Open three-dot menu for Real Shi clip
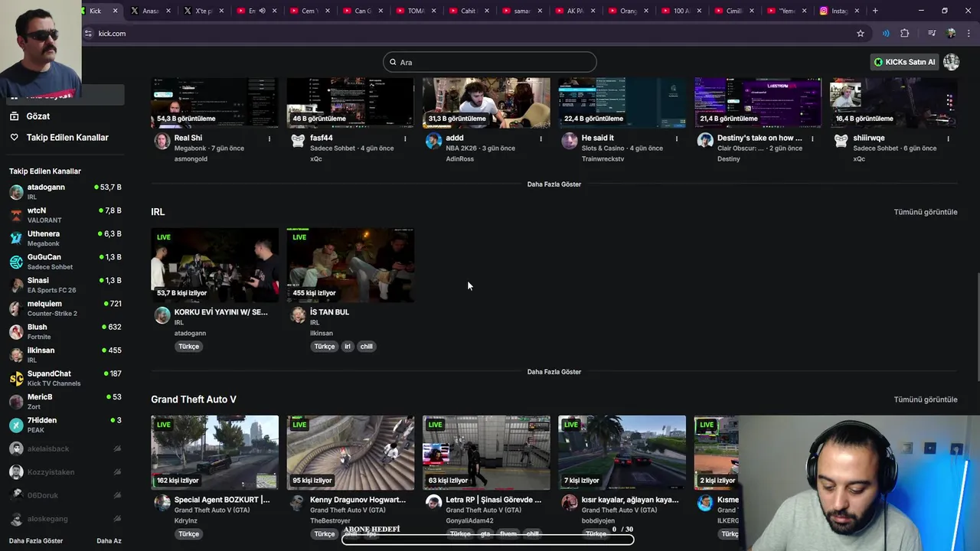Viewport: 980px width, 551px height. coord(269,139)
